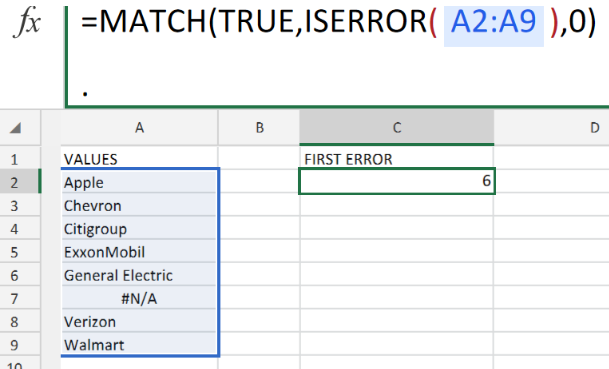The width and height of the screenshot is (609, 369).
Task: Open the fx Insert Function icon
Action: [27, 23]
